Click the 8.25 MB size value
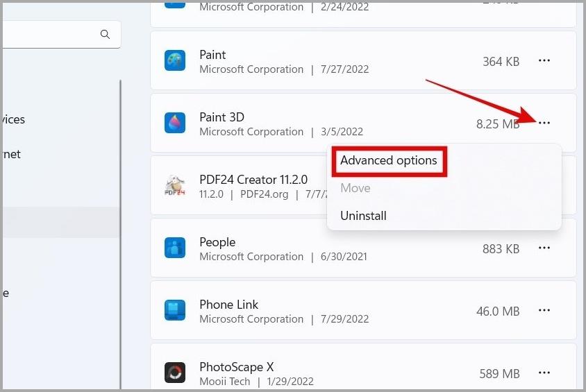Screen dimensions: 586x392 pos(498,124)
